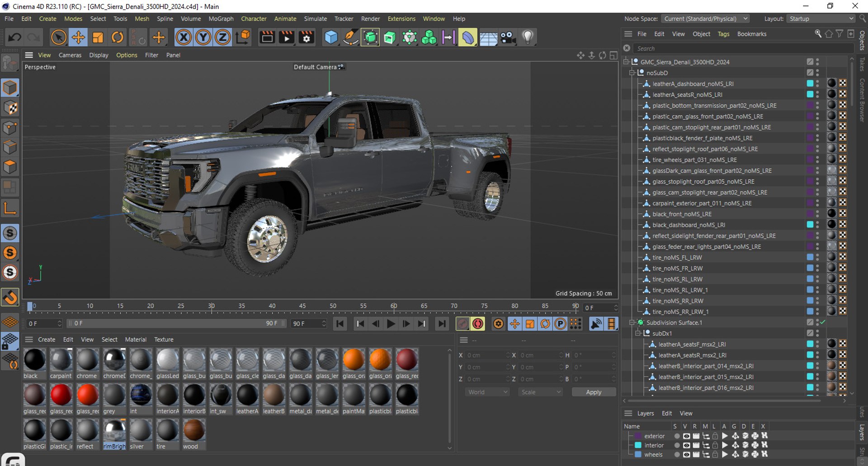Toggle X axis lock
Image resolution: width=868 pixels, height=466 pixels.
pos(184,37)
